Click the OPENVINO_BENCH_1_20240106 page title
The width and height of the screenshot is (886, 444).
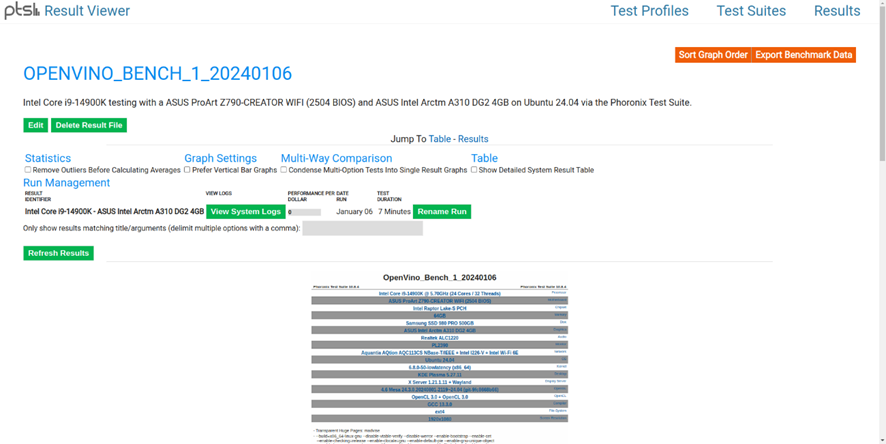point(158,73)
